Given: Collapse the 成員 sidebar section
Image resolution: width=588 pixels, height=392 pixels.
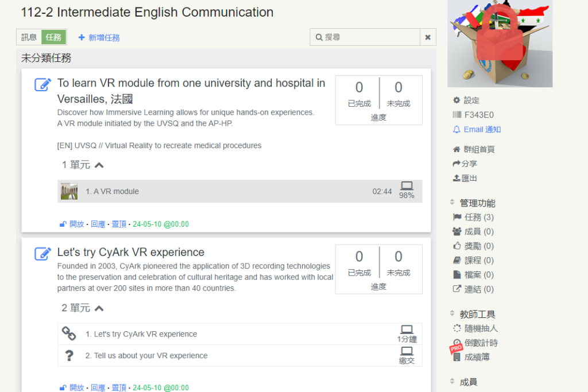Looking at the screenshot, I should point(452,382).
